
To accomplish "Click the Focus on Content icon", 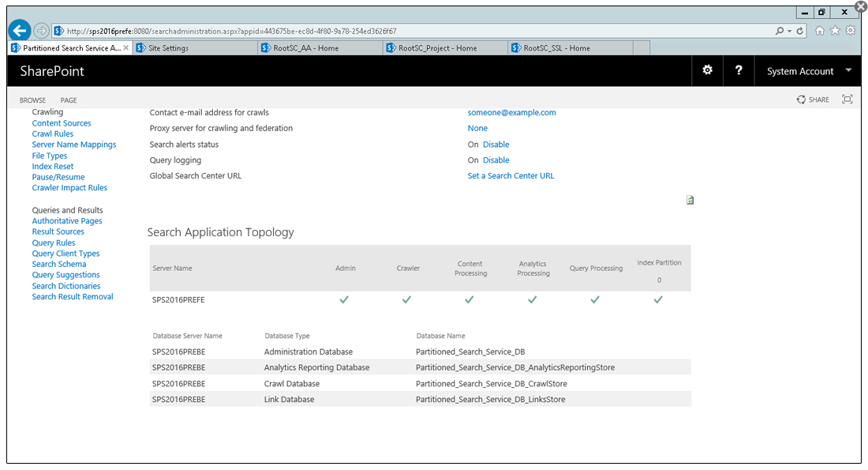I will click(x=847, y=100).
